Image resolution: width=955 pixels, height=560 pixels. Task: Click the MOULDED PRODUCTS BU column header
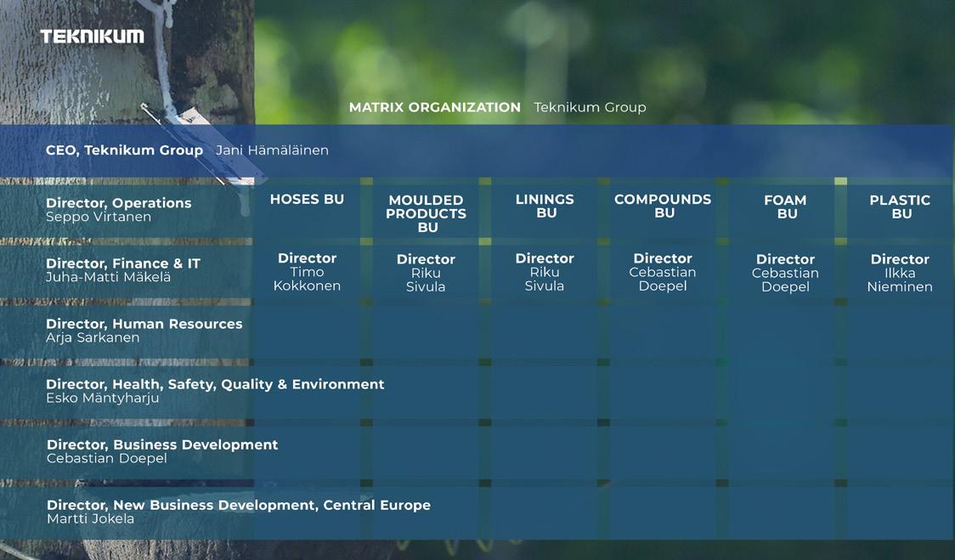(427, 213)
